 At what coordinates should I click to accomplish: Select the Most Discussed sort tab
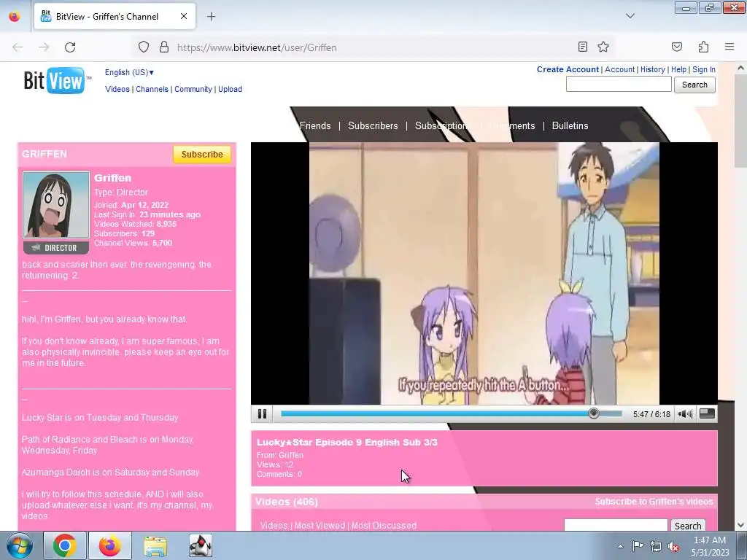coord(384,526)
